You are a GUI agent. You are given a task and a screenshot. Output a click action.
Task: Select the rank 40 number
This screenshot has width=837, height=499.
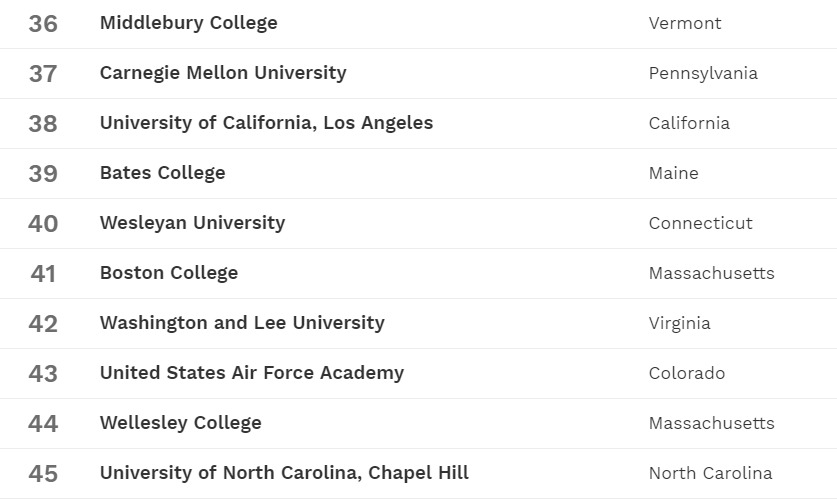coord(43,223)
